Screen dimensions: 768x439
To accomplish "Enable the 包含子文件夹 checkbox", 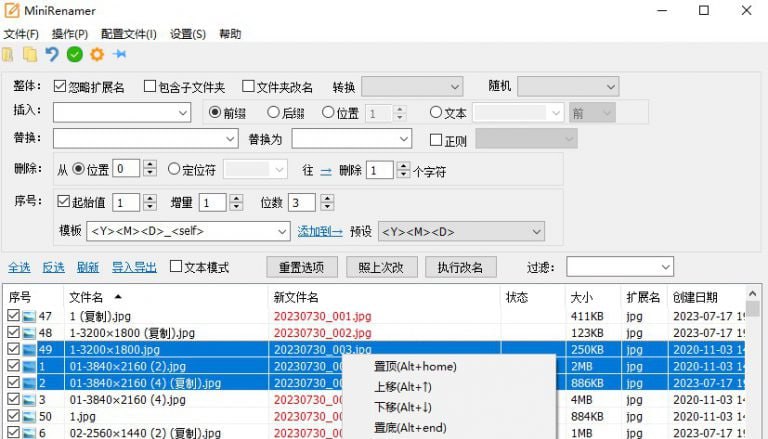I will [150, 86].
